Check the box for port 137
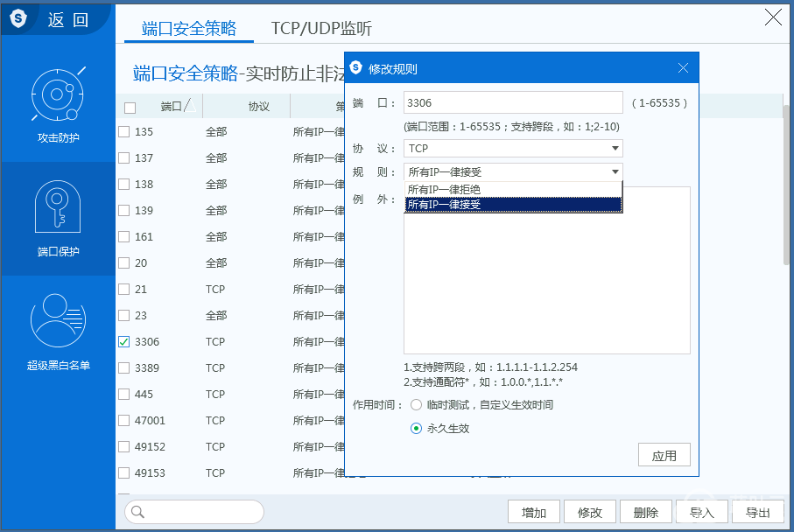 123,157
